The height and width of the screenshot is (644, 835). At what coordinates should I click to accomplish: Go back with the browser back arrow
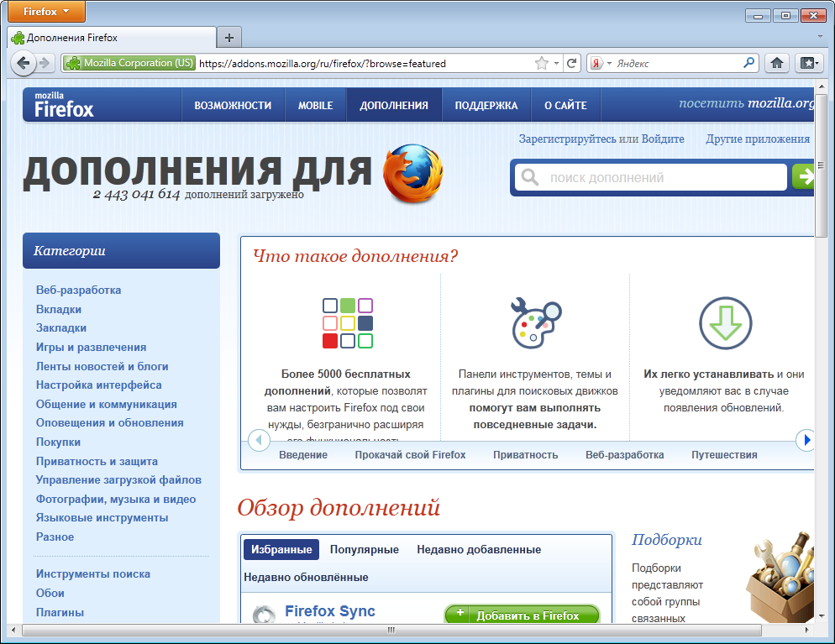(23, 63)
